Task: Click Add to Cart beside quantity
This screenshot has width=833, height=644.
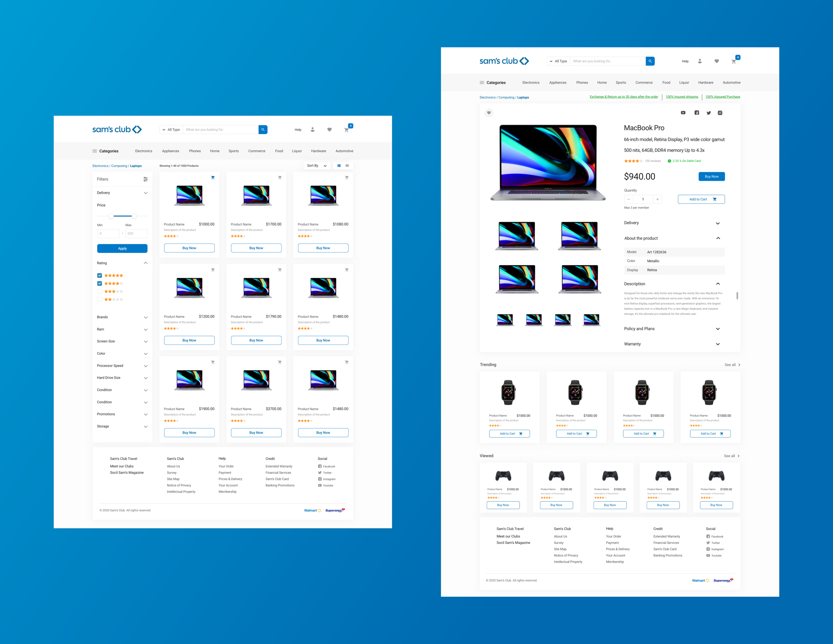Action: click(701, 199)
